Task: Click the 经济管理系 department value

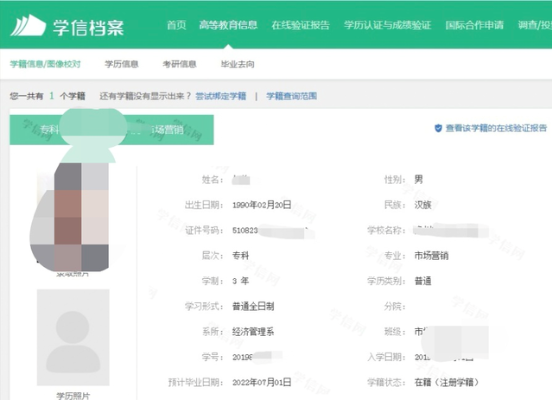Action: (253, 332)
